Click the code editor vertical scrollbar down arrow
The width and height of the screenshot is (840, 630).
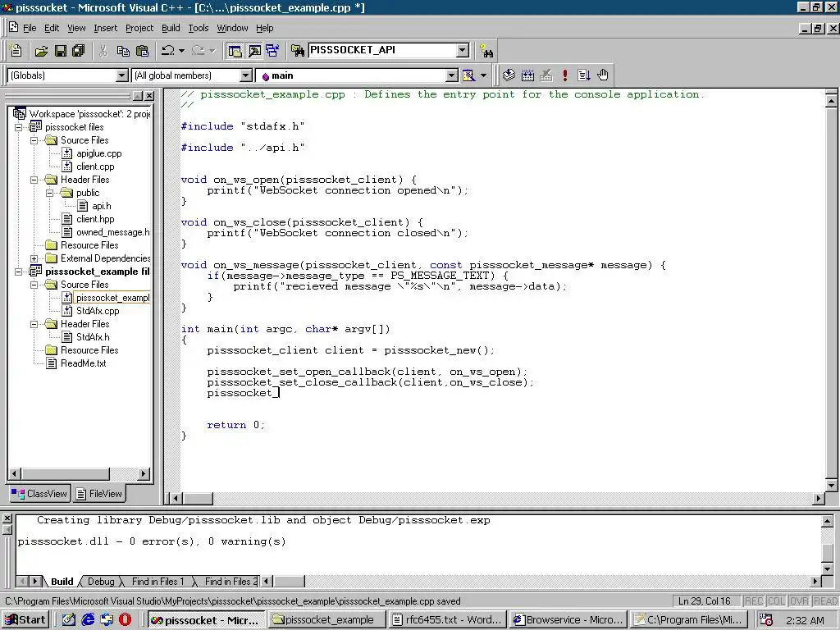coord(832,486)
